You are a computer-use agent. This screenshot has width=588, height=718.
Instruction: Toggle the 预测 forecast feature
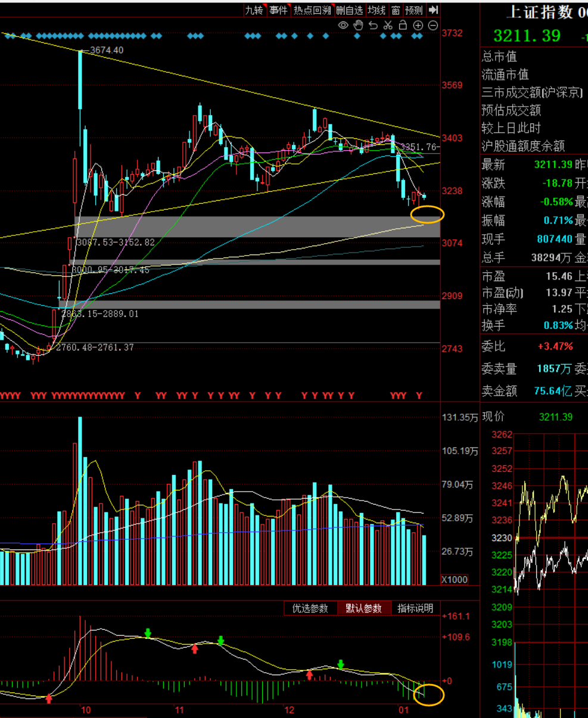pyautogui.click(x=414, y=10)
